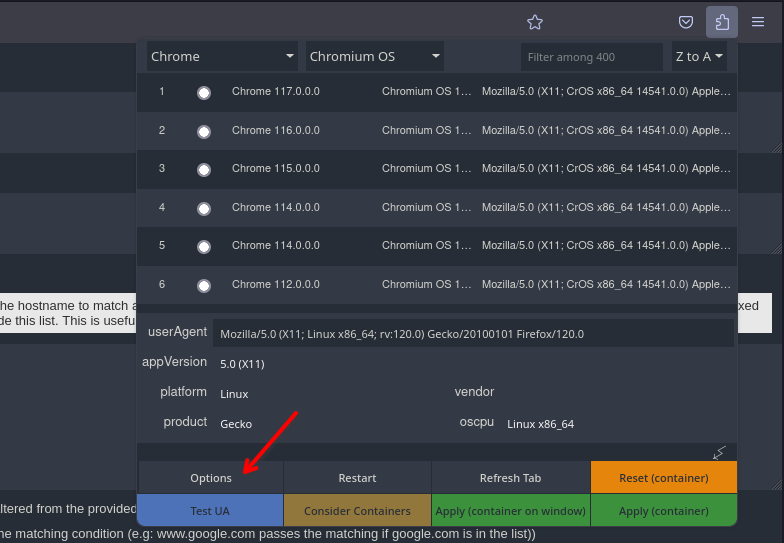
Task: Save the page to Pocket icon
Action: tap(686, 22)
